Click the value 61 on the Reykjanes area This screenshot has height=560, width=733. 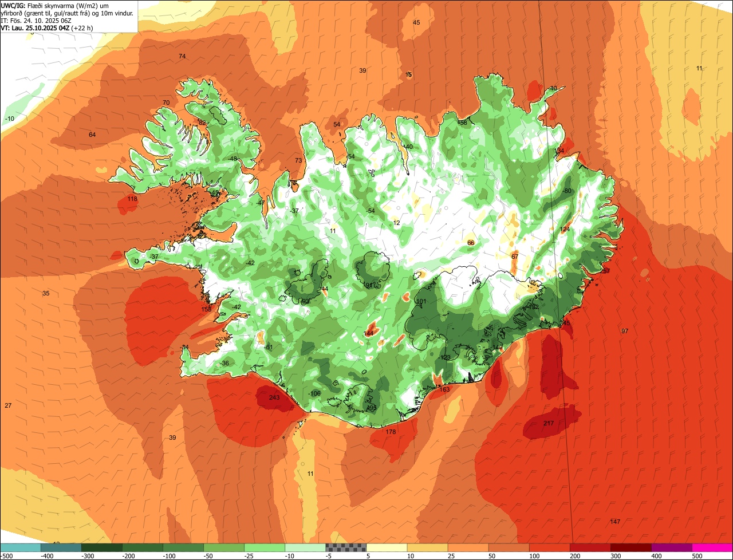pos(269,347)
